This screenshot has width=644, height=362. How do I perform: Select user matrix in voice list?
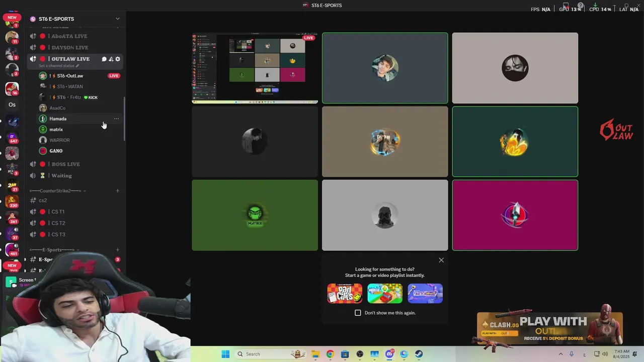coord(80,129)
